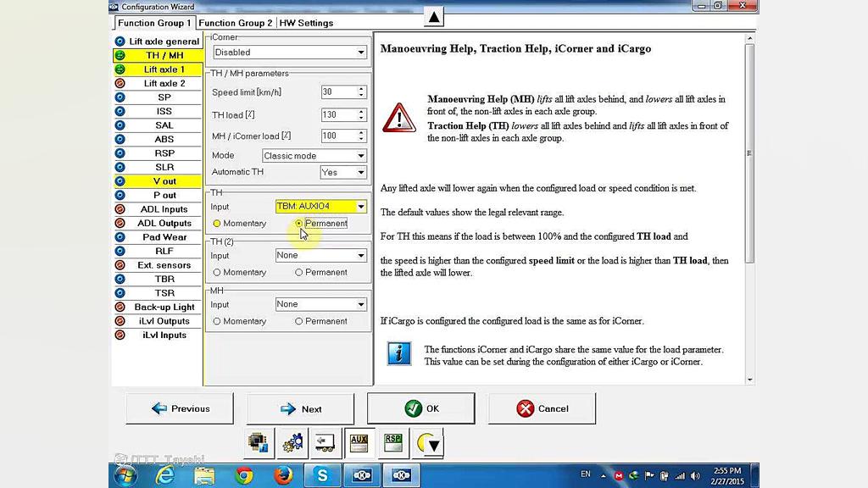868x488 pixels.
Task: Switch to HW Settings tab
Action: coord(306,23)
